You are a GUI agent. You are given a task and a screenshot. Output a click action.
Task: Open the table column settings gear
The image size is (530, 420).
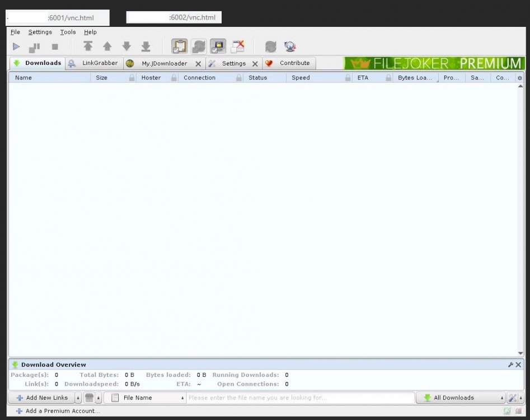(x=520, y=78)
